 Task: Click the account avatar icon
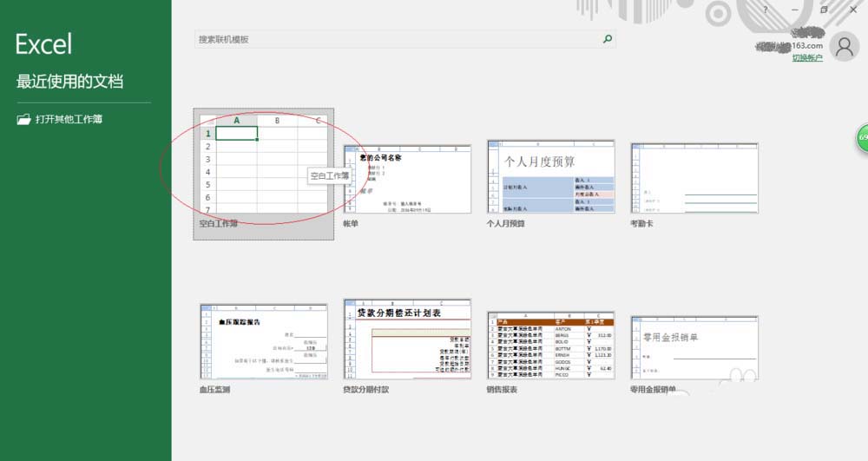click(843, 47)
